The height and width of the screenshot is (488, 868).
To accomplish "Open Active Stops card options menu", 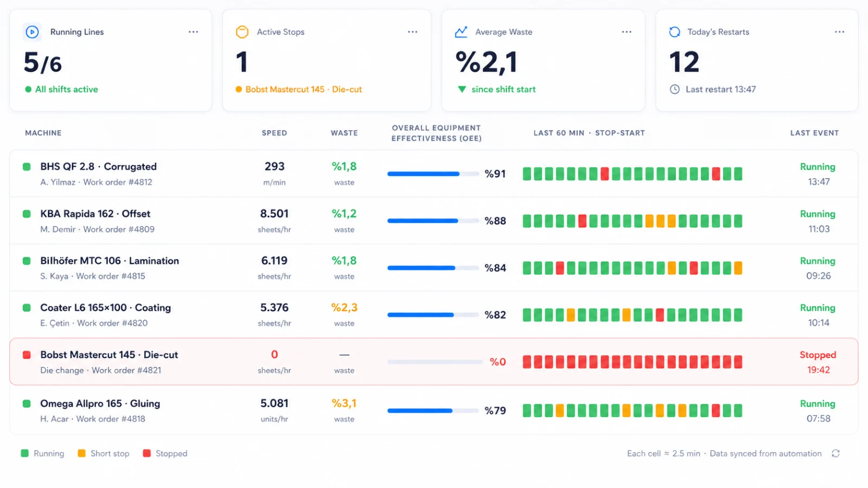I will pos(413,32).
